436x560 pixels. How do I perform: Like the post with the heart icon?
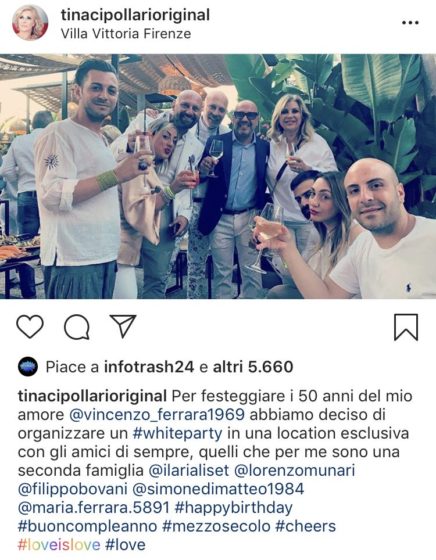coord(30,326)
